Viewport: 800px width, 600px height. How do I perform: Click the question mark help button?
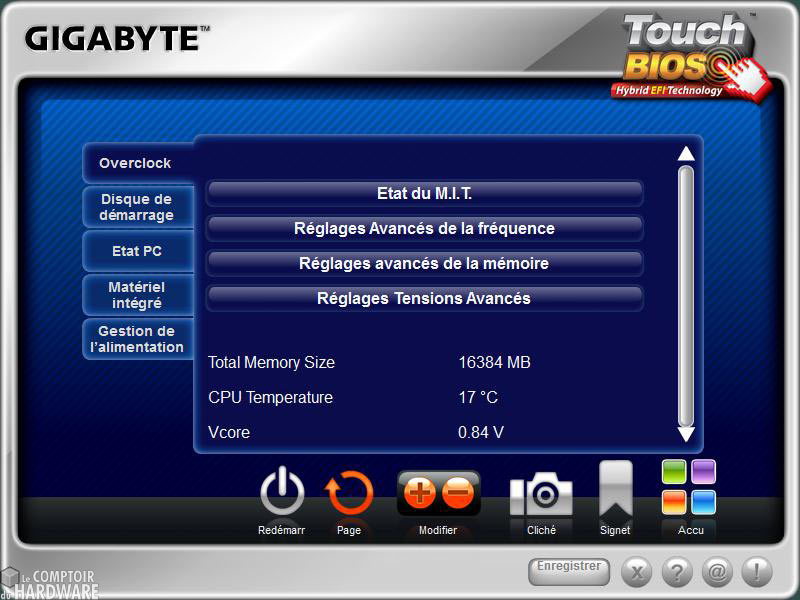[x=677, y=572]
